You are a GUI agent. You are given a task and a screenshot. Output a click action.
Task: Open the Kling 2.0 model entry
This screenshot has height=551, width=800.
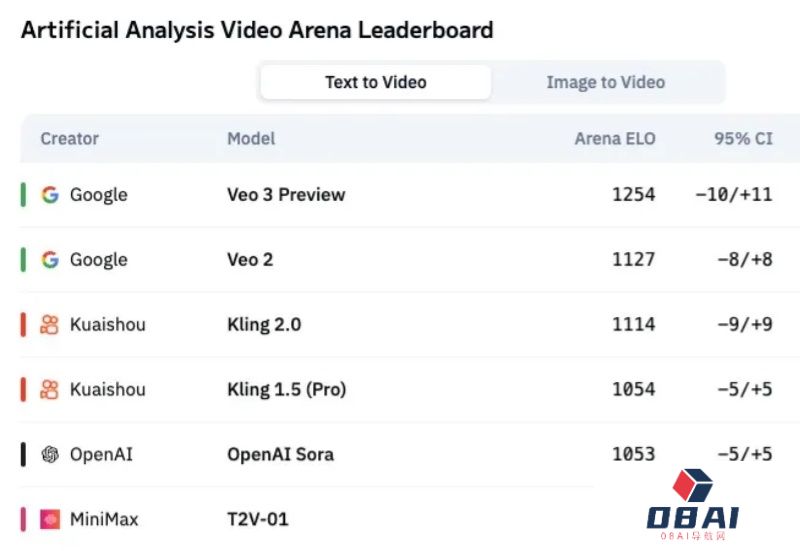[x=264, y=324]
